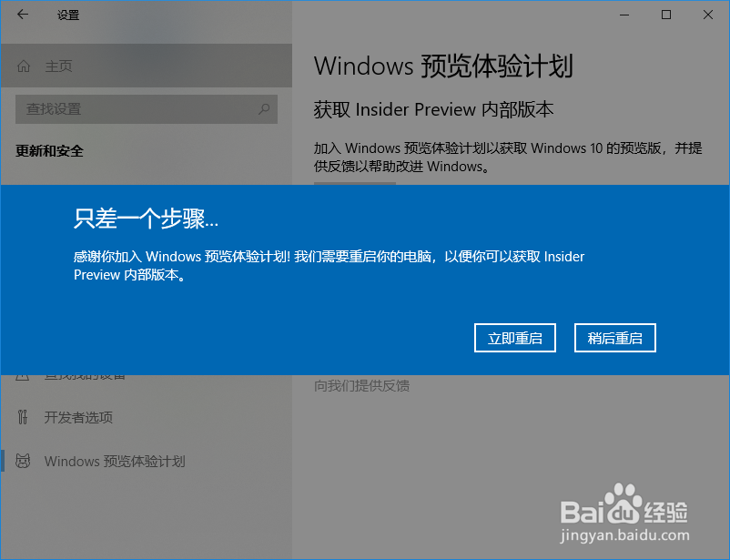The width and height of the screenshot is (730, 560).
Task: Click the back arrow in Settings
Action: (23, 15)
